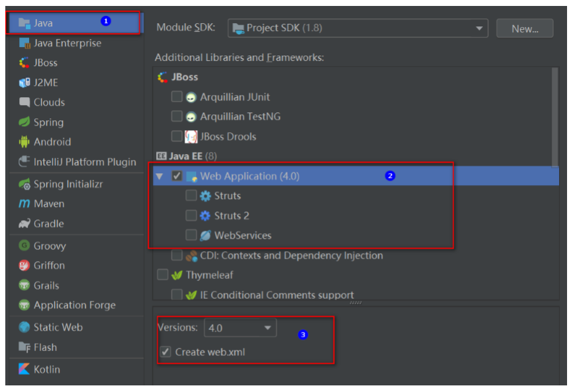Image resolution: width=573 pixels, height=392 pixels.
Task: Click the Thymeleaf leaf icon
Action: (x=177, y=275)
